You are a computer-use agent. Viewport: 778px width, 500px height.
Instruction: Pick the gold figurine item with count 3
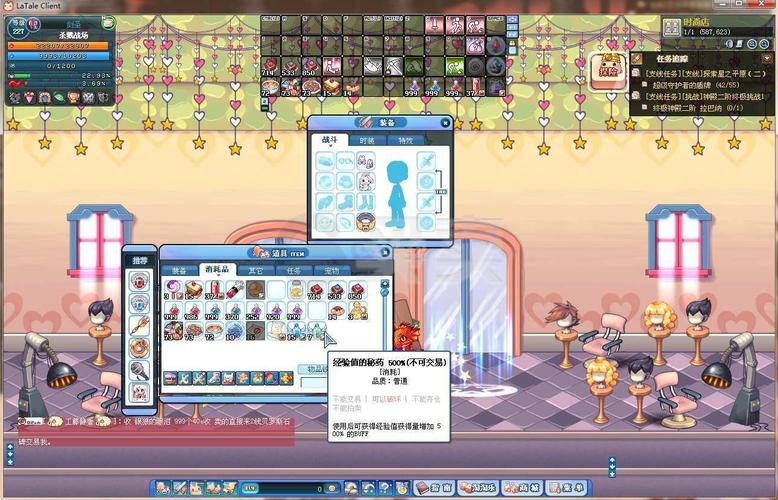point(357,311)
